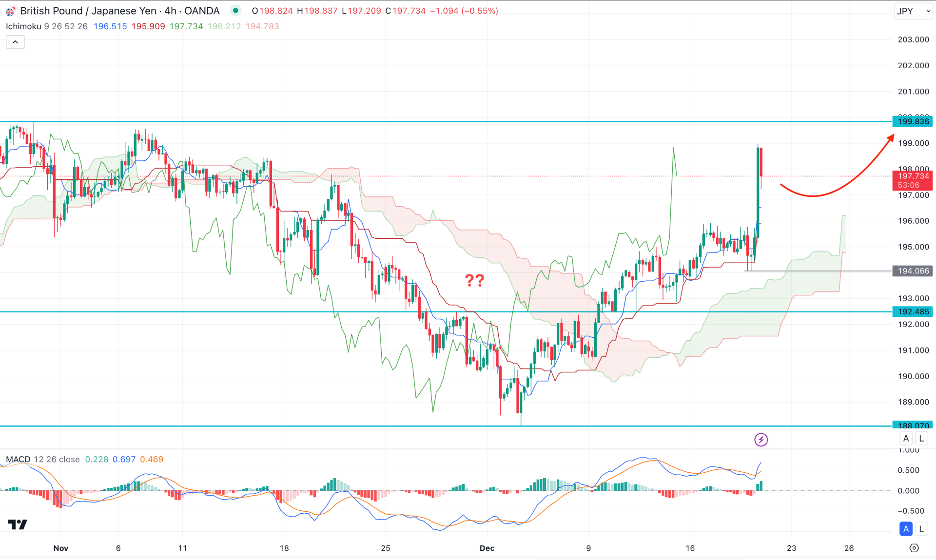
Task: Click the green market status dot
Action: pos(236,10)
